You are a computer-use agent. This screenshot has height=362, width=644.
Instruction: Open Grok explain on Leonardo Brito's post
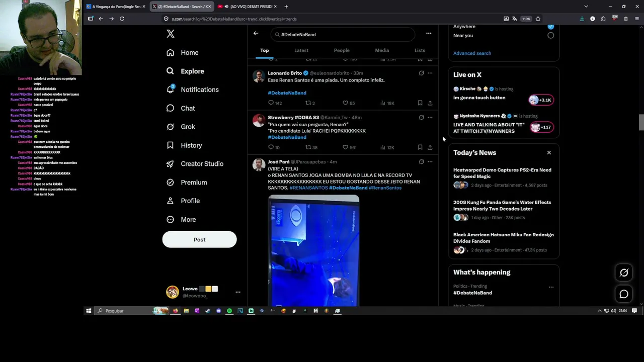pyautogui.click(x=422, y=73)
